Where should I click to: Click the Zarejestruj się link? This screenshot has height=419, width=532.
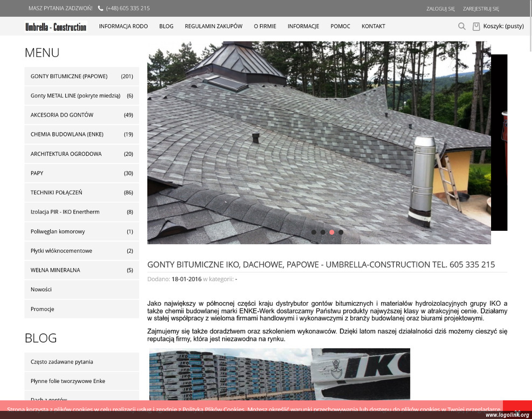click(x=481, y=9)
